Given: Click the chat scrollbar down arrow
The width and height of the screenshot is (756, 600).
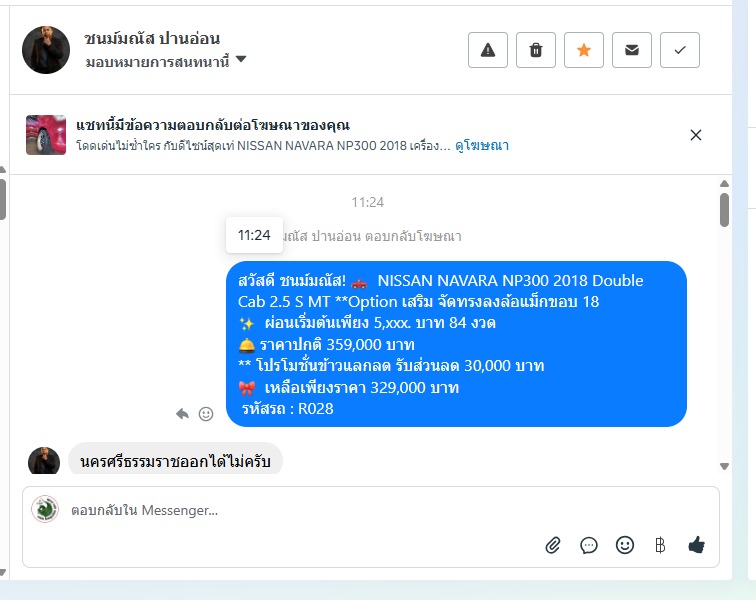Looking at the screenshot, I should 724,466.
